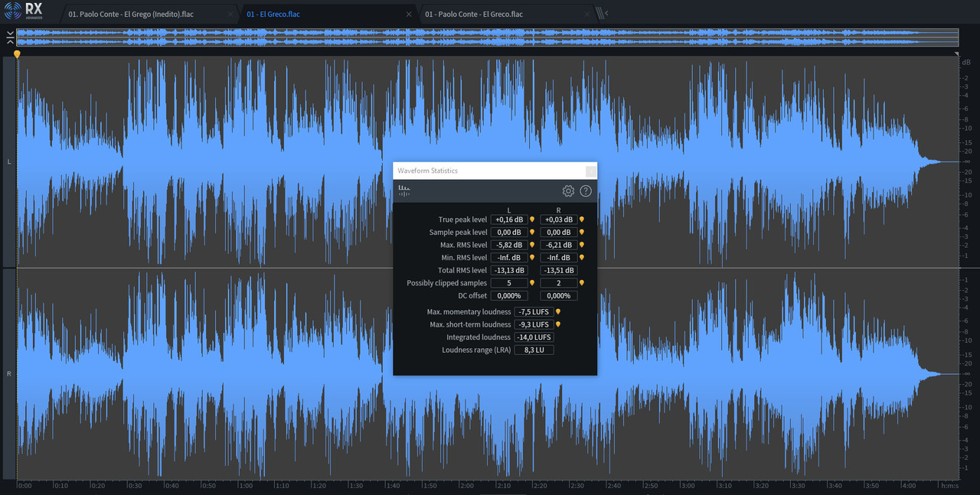
Task: Jump to the max momentary loudness location
Action: [558, 312]
